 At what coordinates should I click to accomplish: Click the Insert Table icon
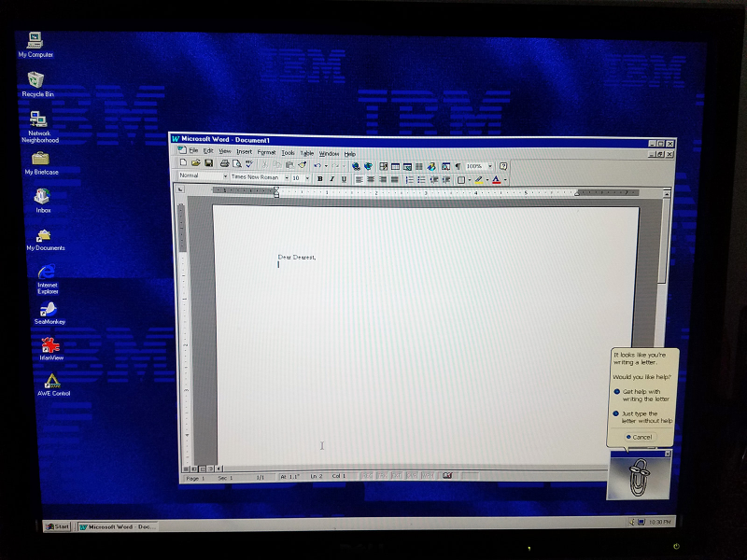point(395,166)
